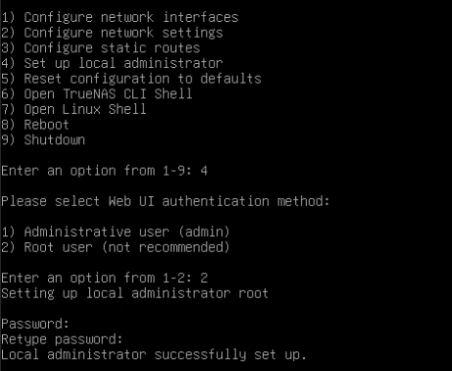Viewport: 452px width, 371px height.
Task: Click the entered value 4 at first prompt
Action: [204, 171]
